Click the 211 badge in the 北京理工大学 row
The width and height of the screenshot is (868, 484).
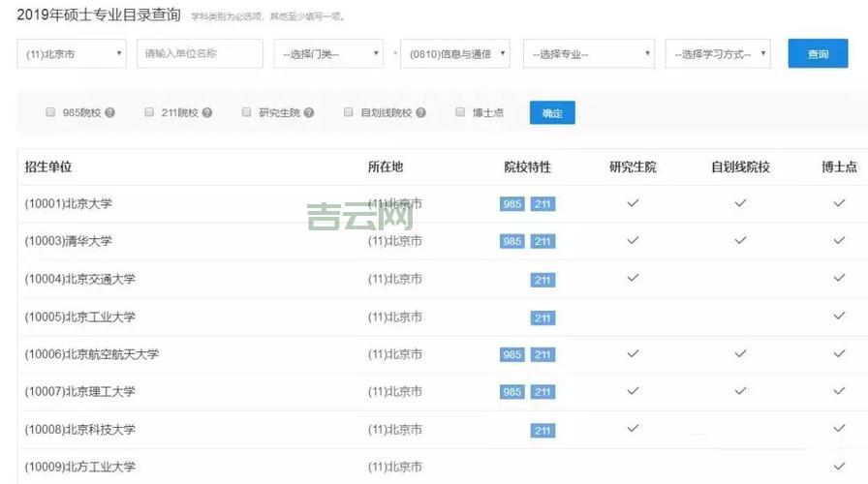(x=542, y=392)
